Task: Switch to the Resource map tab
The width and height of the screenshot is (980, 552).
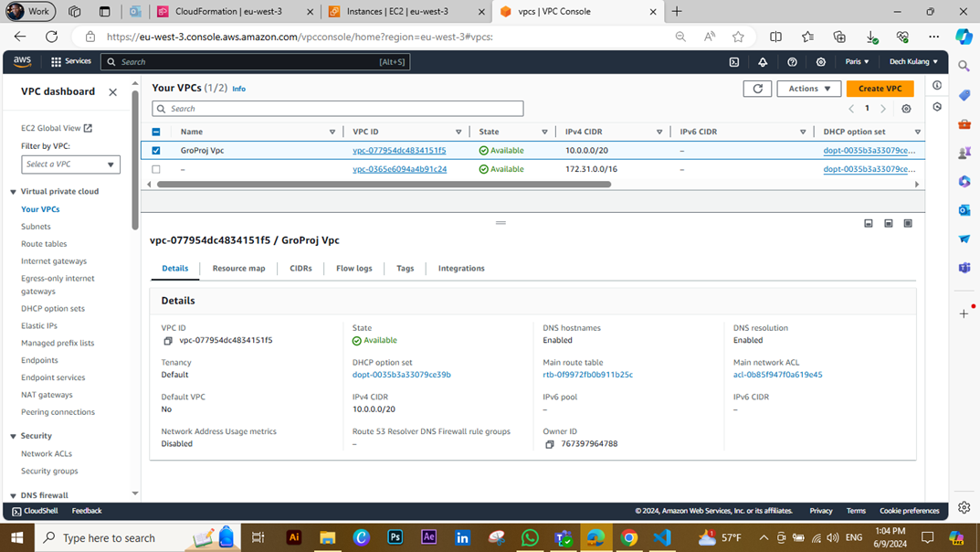Action: point(238,269)
